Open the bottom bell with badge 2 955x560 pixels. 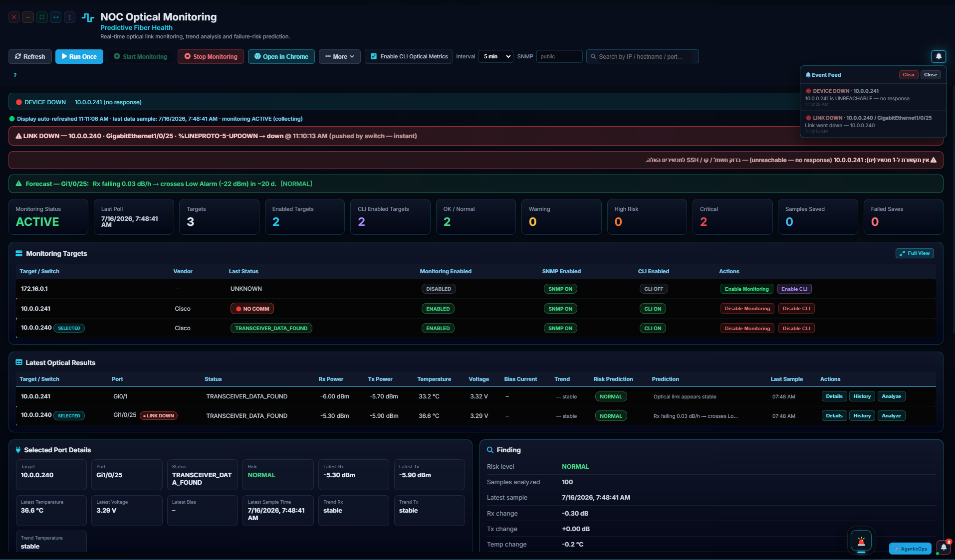click(943, 548)
